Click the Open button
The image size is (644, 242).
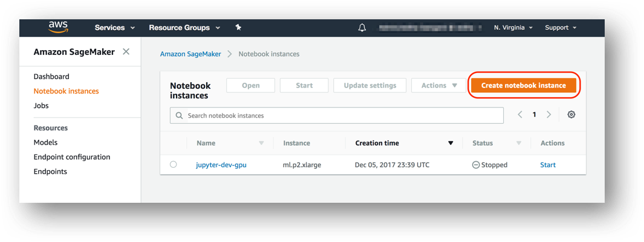(250, 85)
